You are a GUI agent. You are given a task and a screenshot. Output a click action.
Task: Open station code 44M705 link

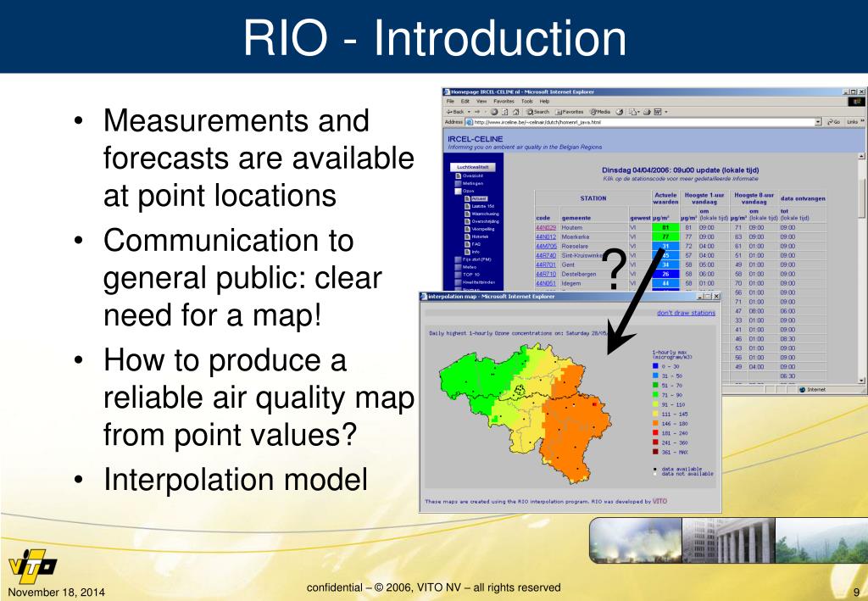point(545,247)
